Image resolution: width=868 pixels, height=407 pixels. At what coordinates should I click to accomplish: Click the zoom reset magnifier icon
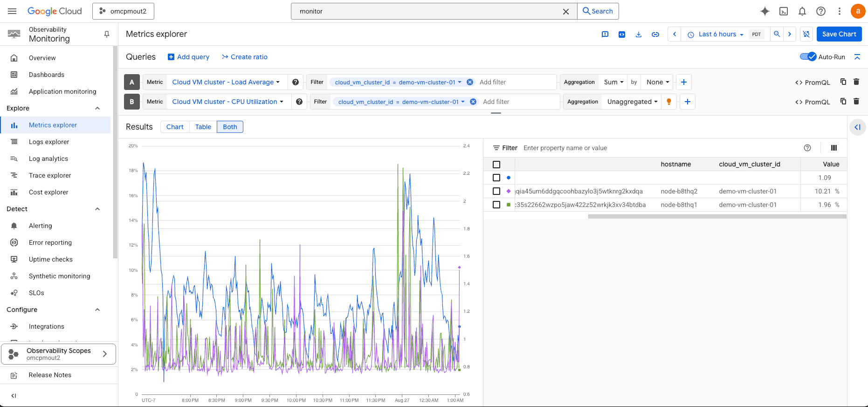pyautogui.click(x=777, y=34)
